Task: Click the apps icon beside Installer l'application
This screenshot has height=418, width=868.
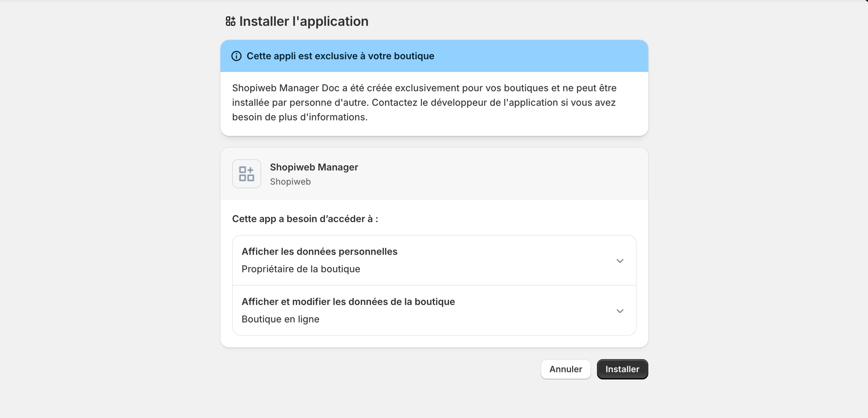Action: coord(230,21)
